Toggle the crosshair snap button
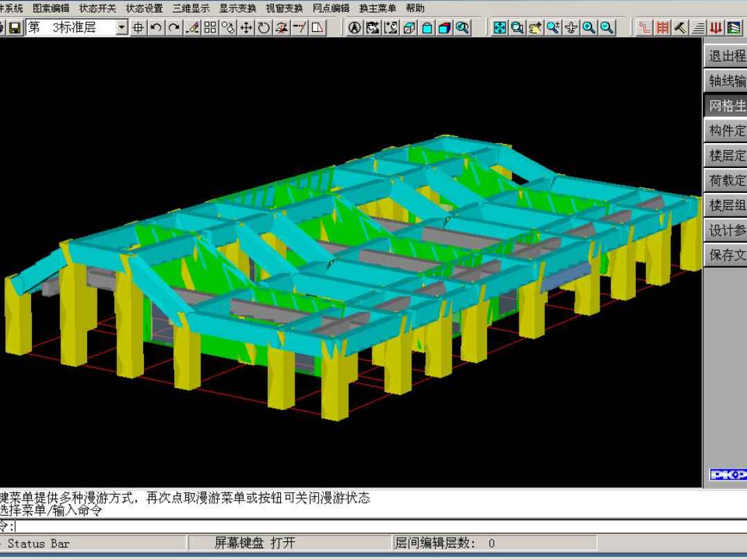This screenshot has width=747, height=560. [138, 28]
